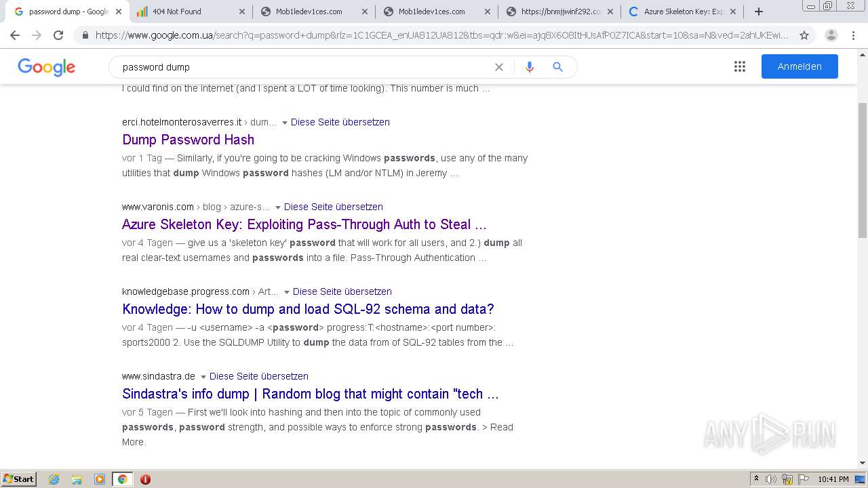Click the browser forward arrow
Image resolution: width=868 pixels, height=488 pixels.
pos(37,35)
